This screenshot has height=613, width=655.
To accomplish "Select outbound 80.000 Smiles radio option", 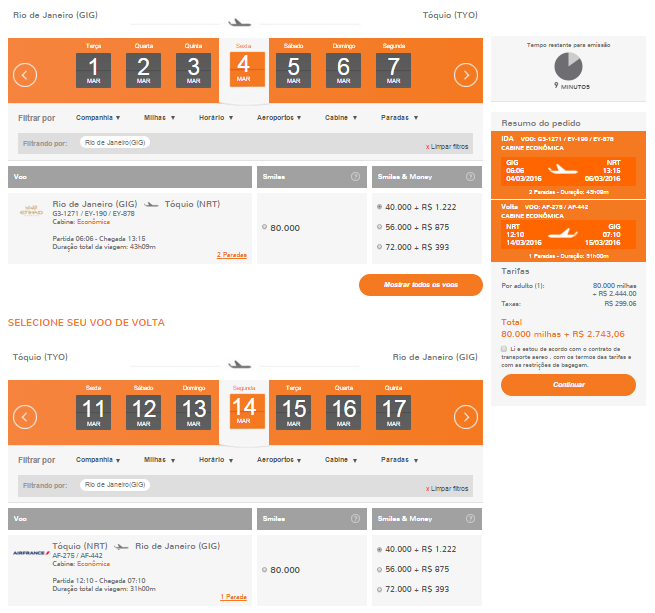I will pos(265,228).
